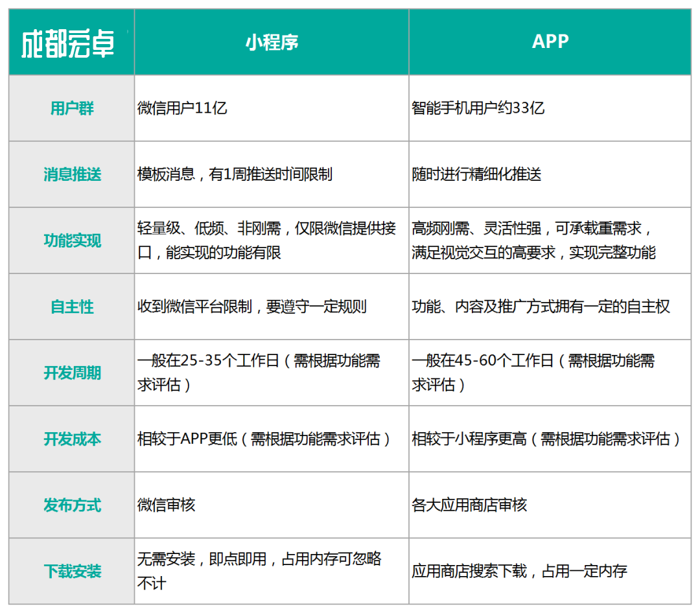Select cell 收到微信平台限制，要遵守一定规则
Screen dimensions: 700x613
tap(272, 306)
